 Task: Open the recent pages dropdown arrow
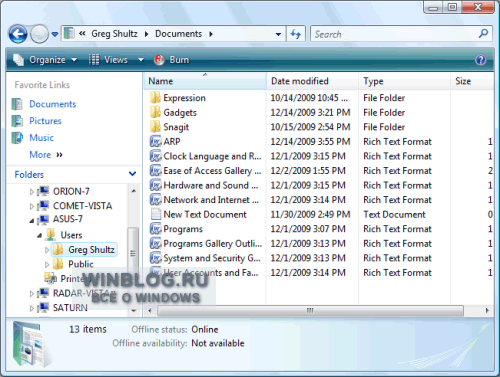[x=55, y=34]
